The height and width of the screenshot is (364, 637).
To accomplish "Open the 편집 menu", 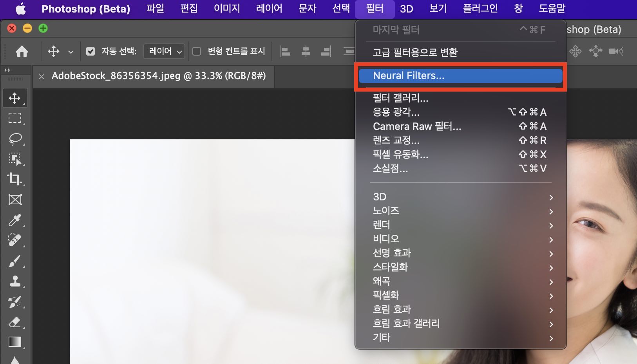I will tap(189, 9).
